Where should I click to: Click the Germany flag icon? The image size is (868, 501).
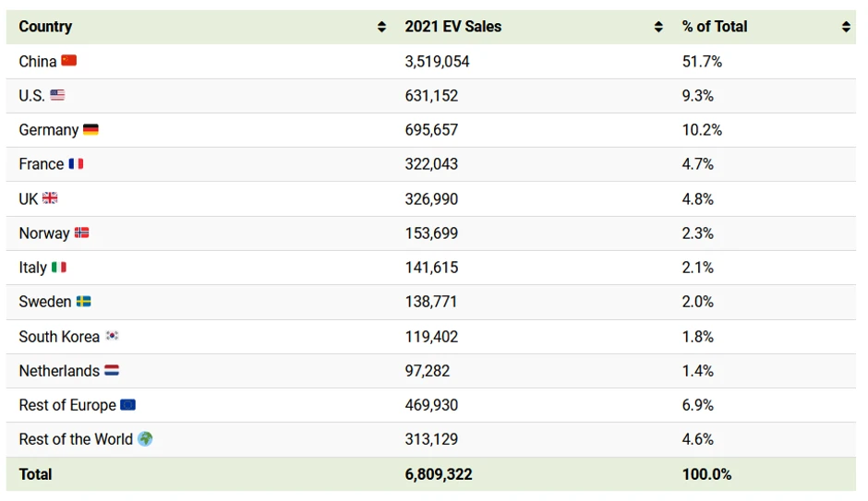[x=90, y=130]
